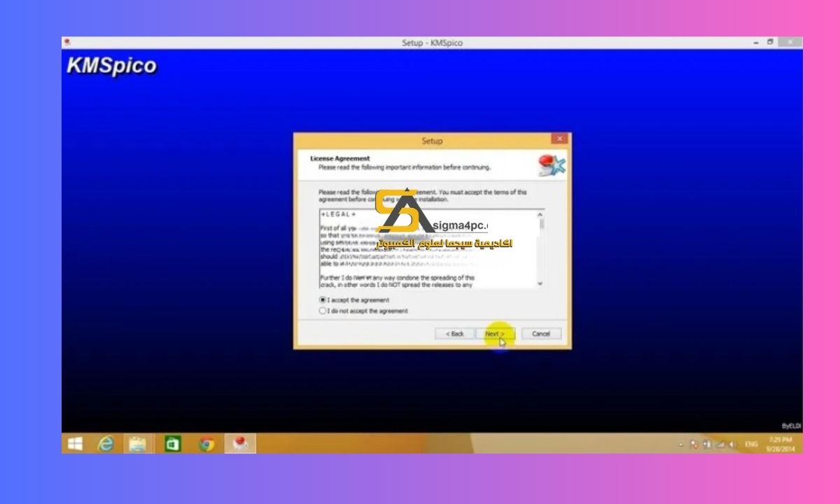This screenshot has width=840, height=504.
Task: Click the "License Agreement" heading
Action: (339, 159)
